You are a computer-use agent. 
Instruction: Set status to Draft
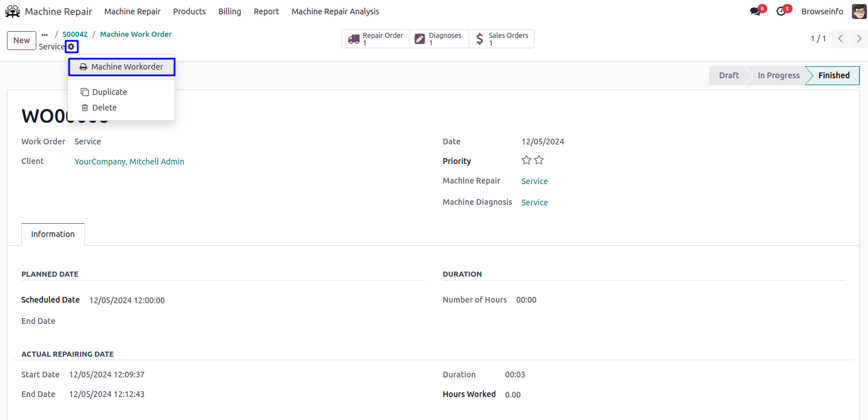point(729,75)
